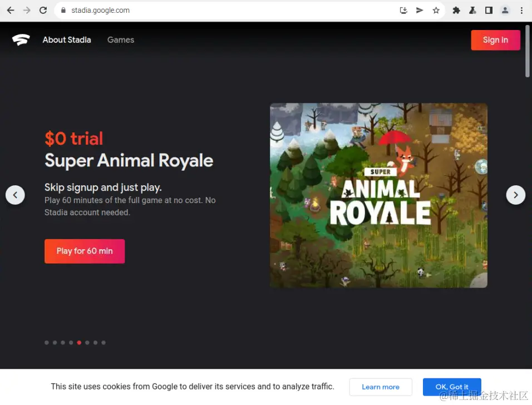Open Chrome three-dot menu
Image resolution: width=532 pixels, height=405 pixels.
coord(521,10)
